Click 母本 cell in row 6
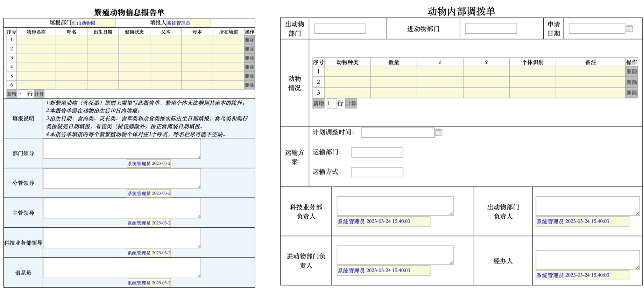The width and height of the screenshot is (644, 288). (x=197, y=85)
